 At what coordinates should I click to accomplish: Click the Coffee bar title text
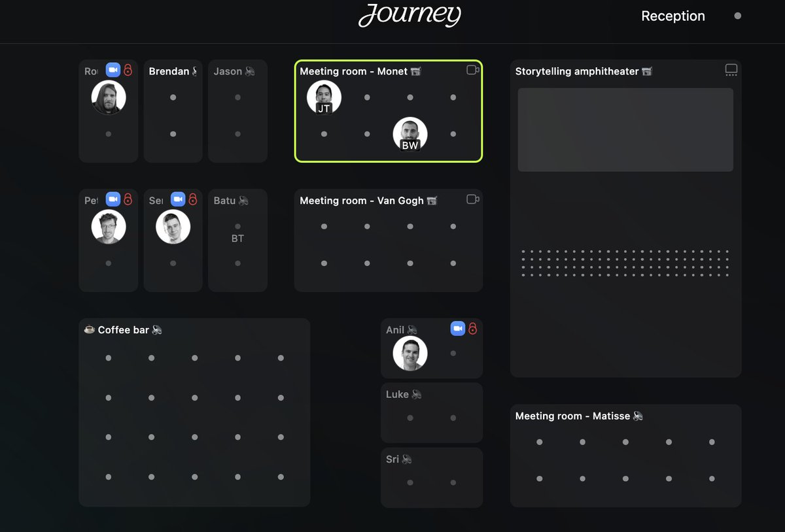point(124,330)
